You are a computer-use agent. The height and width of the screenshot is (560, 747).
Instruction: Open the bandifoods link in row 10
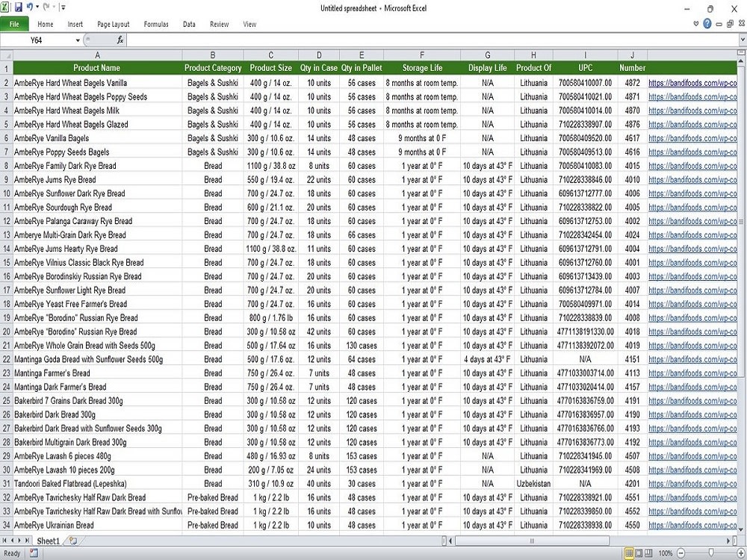point(692,193)
